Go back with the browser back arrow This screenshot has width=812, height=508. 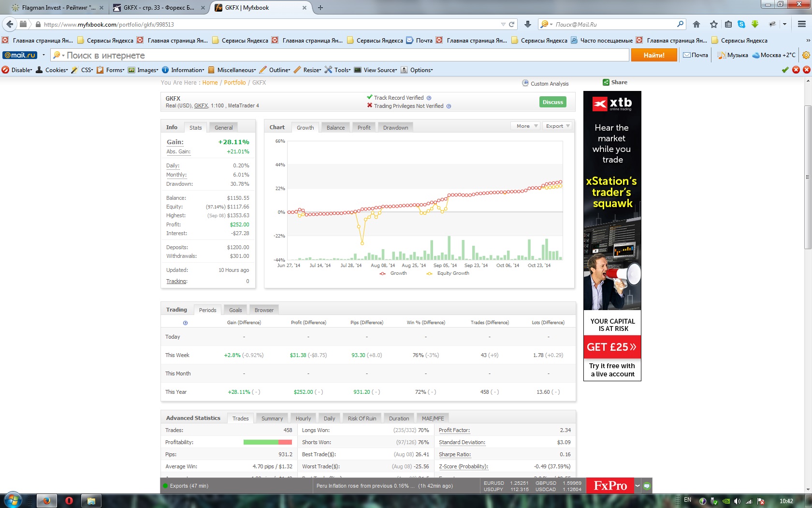pyautogui.click(x=10, y=24)
